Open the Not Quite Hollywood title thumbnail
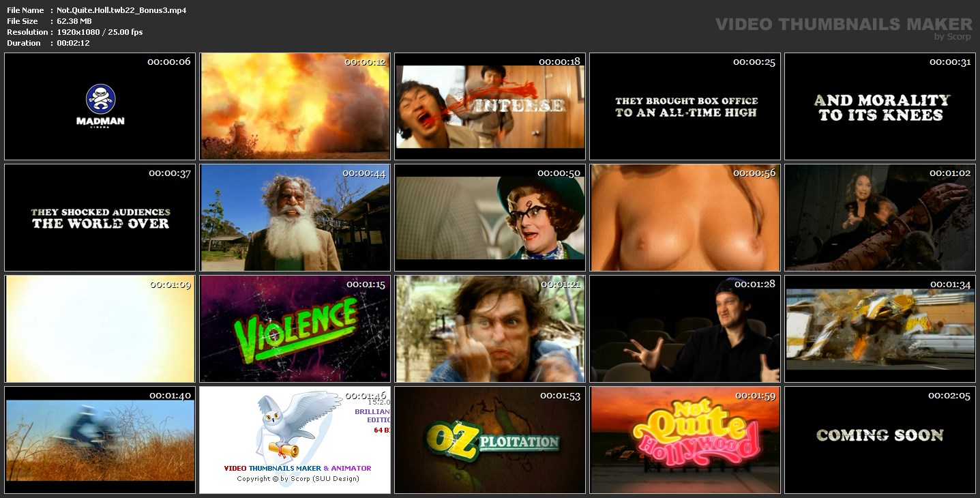This screenshot has height=498, width=980. [685, 440]
